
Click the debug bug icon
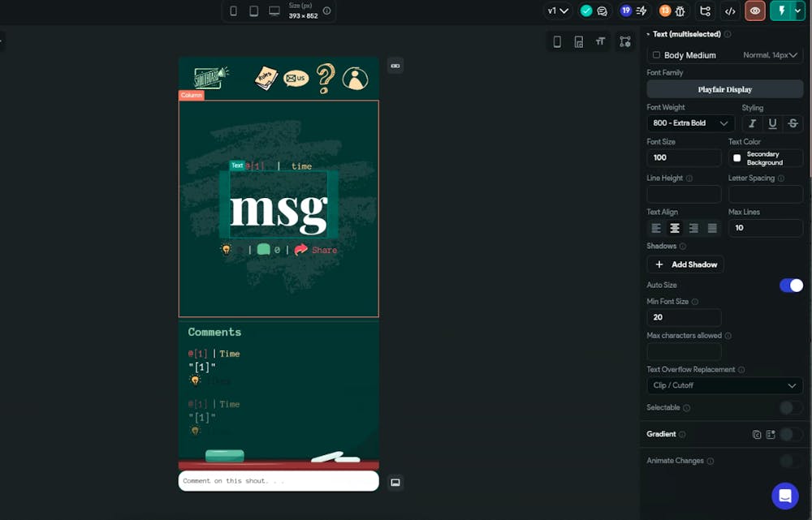pos(680,11)
